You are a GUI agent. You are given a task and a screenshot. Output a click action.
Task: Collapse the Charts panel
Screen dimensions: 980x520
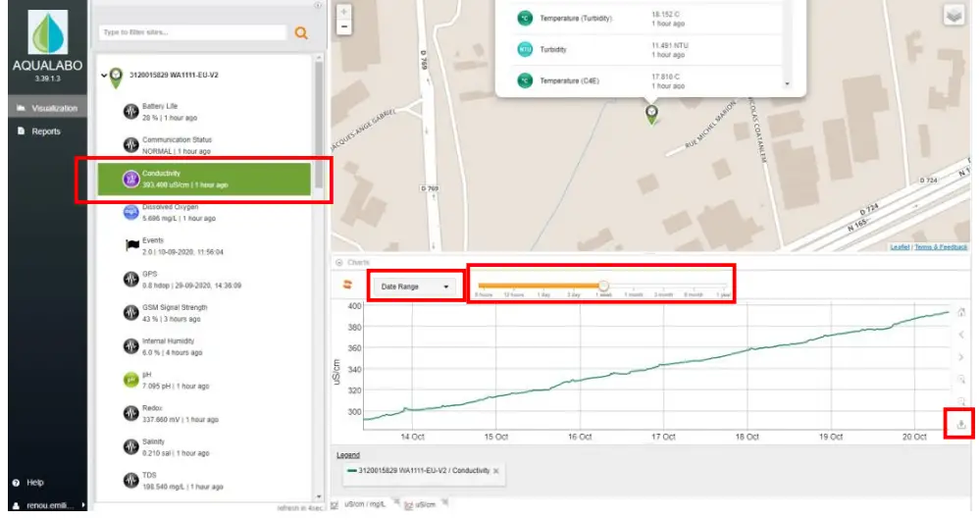tap(339, 263)
